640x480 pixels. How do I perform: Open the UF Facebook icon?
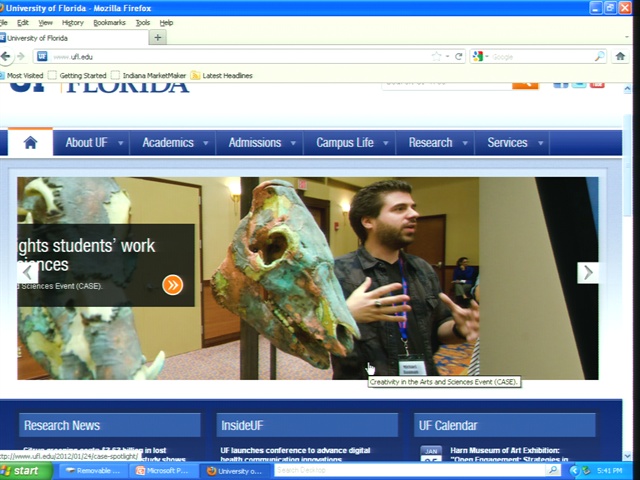click(x=560, y=84)
